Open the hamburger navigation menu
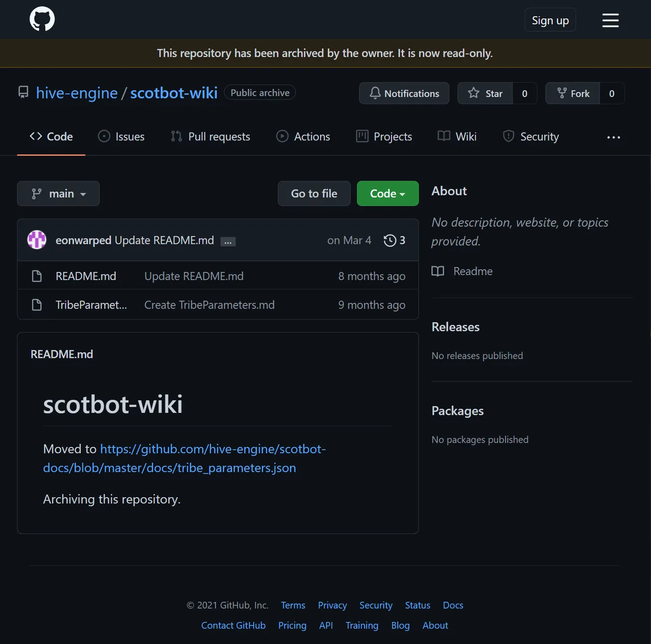The height and width of the screenshot is (644, 651). (x=610, y=20)
